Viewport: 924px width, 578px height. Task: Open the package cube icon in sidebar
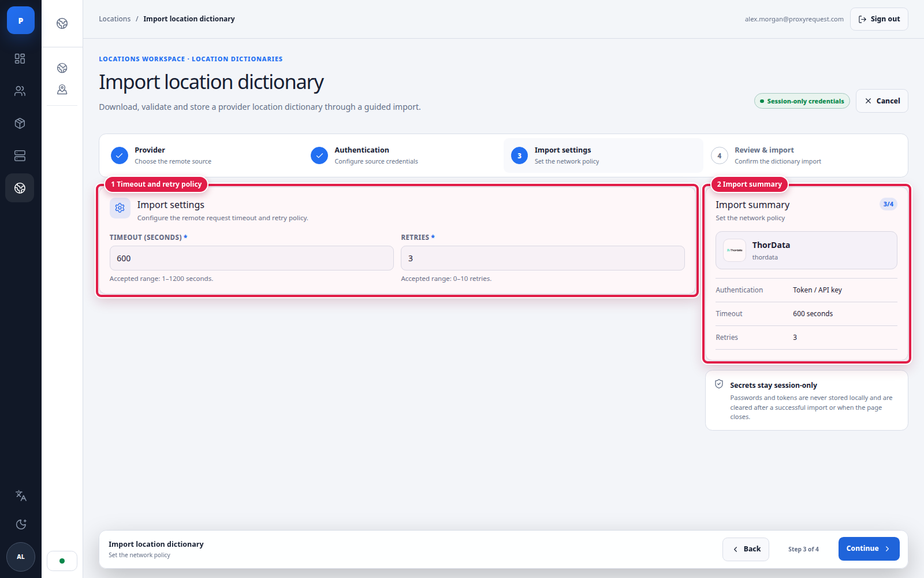20,123
